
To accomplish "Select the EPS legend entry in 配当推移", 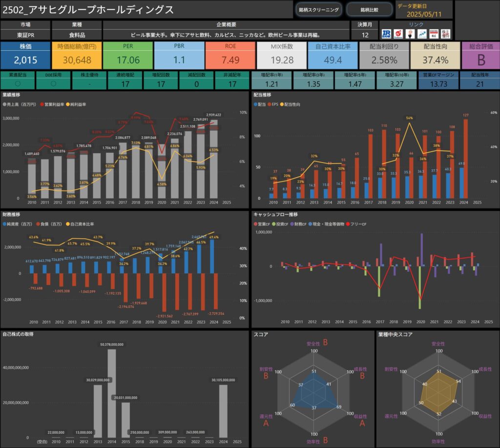I will click(x=273, y=104).
